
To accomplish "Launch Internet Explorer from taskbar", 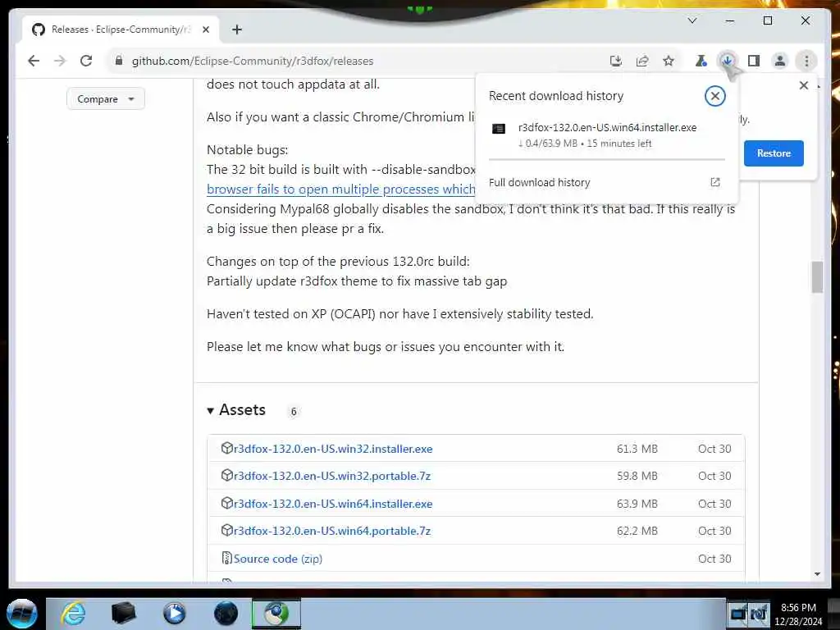I will pyautogui.click(x=73, y=614).
